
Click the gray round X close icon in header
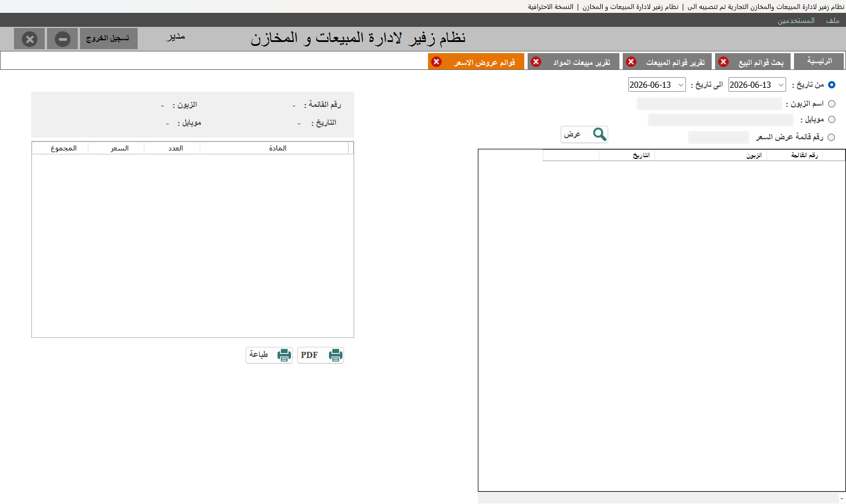(x=30, y=39)
